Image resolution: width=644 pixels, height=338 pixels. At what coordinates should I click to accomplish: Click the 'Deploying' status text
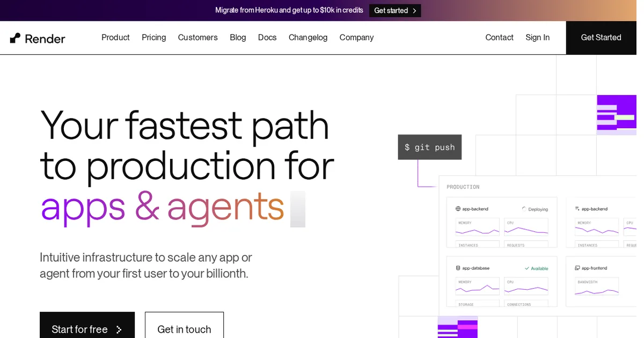(x=538, y=209)
